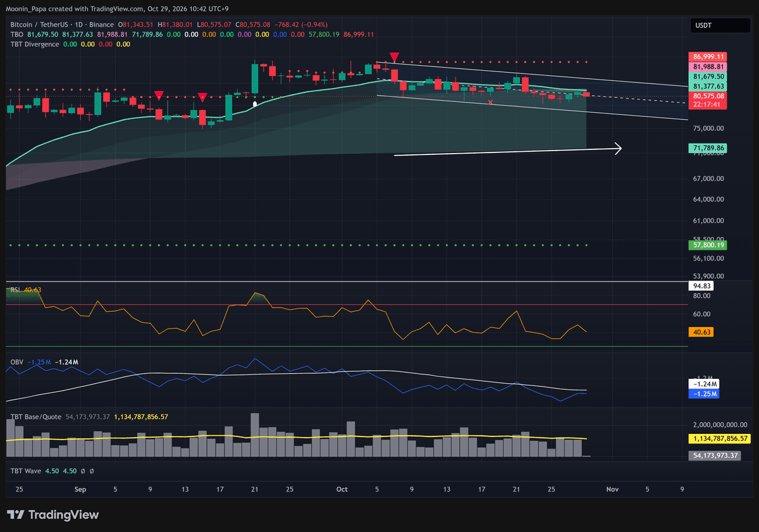Image resolution: width=759 pixels, height=532 pixels.
Task: Select the TBO indicator legend name
Action: [18, 34]
